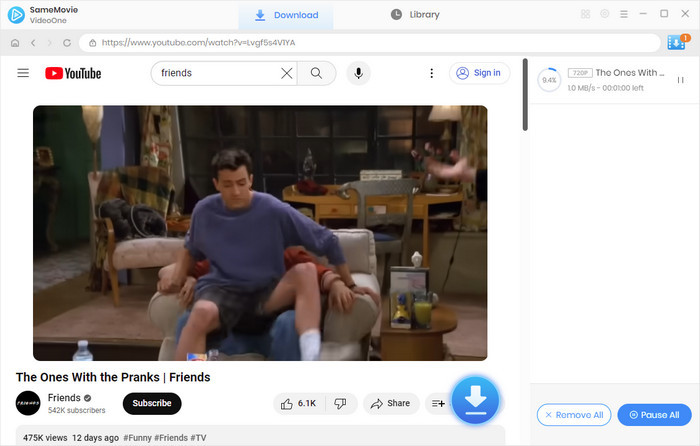Click the 475K views description text
Screen dimensions: 700x446
coord(45,438)
